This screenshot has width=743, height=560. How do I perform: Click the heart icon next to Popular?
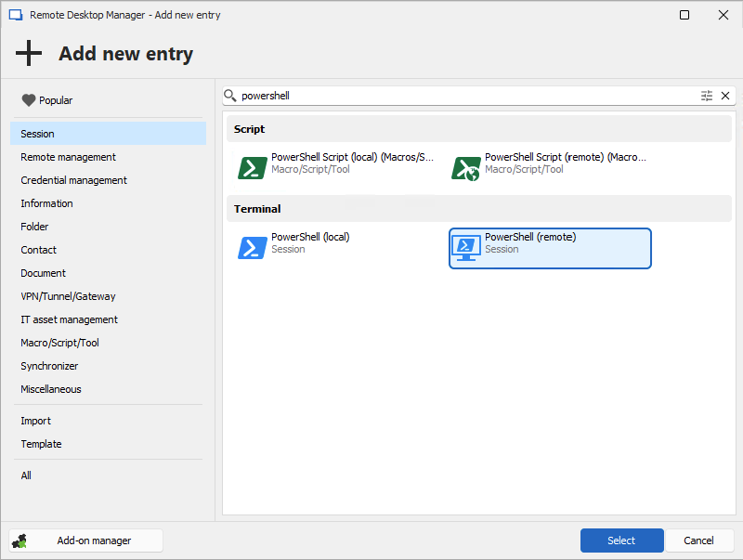pos(29,100)
